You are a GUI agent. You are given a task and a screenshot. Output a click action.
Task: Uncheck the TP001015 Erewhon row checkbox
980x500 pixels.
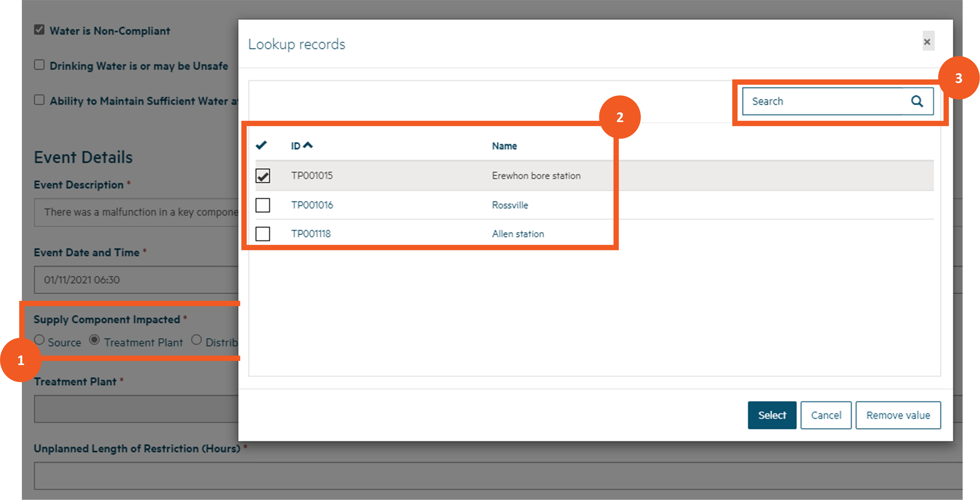coord(262,176)
